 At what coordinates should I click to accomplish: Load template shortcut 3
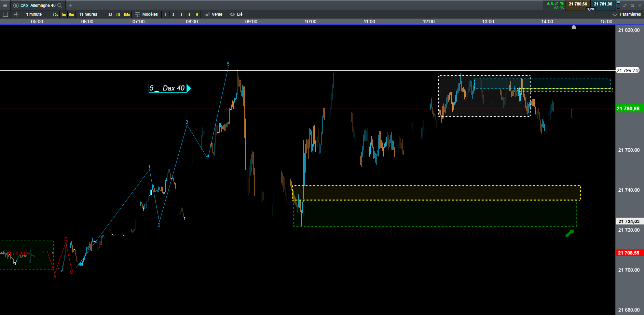click(181, 14)
